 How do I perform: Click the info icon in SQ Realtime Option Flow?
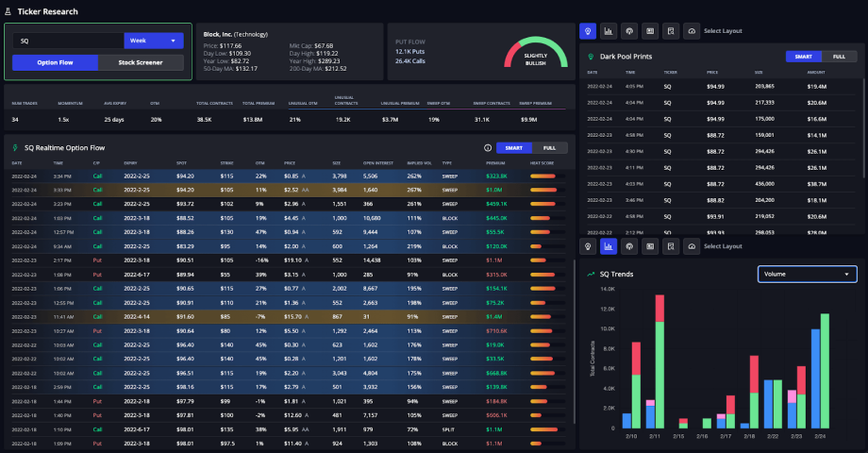[488, 148]
